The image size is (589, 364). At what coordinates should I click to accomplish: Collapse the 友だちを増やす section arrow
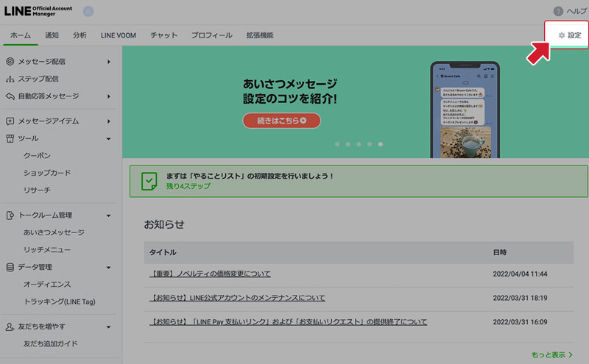click(x=108, y=326)
